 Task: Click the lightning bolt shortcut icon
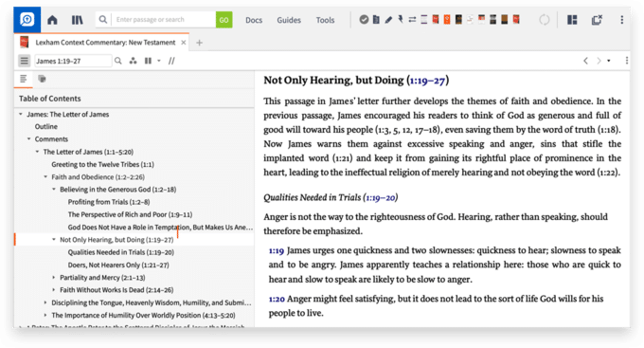pos(400,19)
